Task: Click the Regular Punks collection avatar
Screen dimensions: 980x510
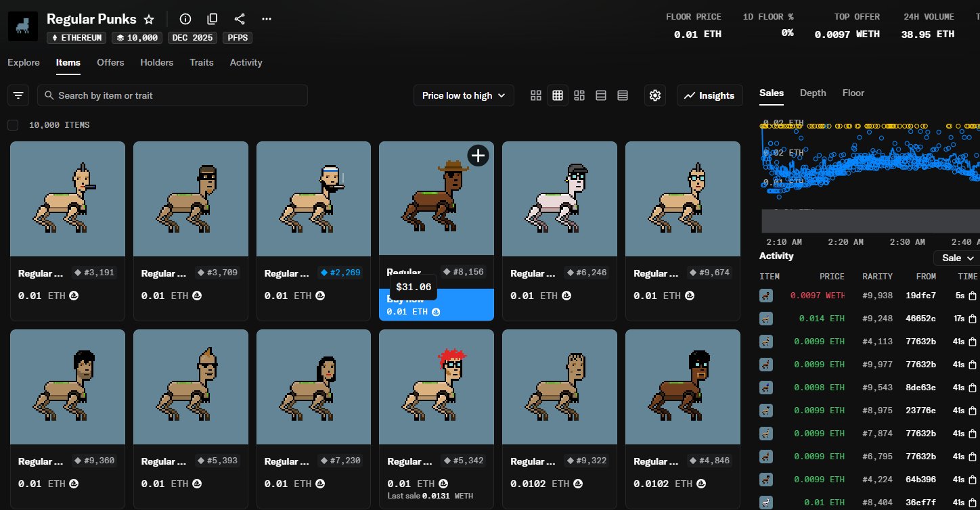Action: pyautogui.click(x=23, y=26)
